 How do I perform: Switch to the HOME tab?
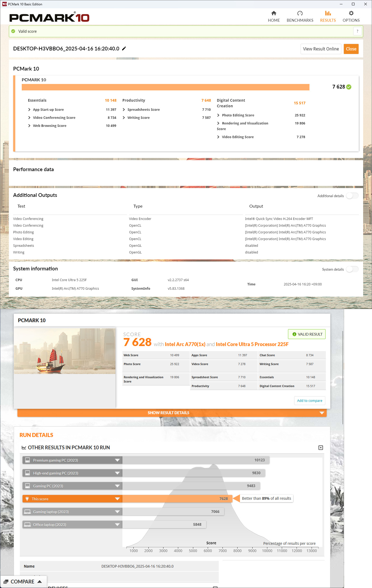click(274, 17)
